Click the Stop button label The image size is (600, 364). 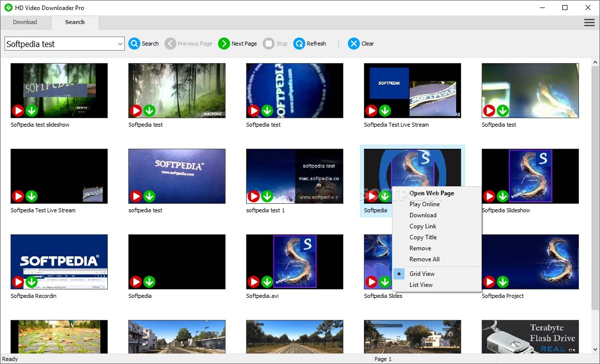point(282,44)
